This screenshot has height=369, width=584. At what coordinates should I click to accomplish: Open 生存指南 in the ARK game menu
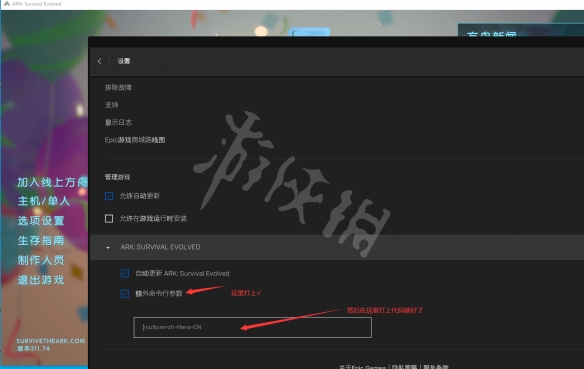pos(41,241)
